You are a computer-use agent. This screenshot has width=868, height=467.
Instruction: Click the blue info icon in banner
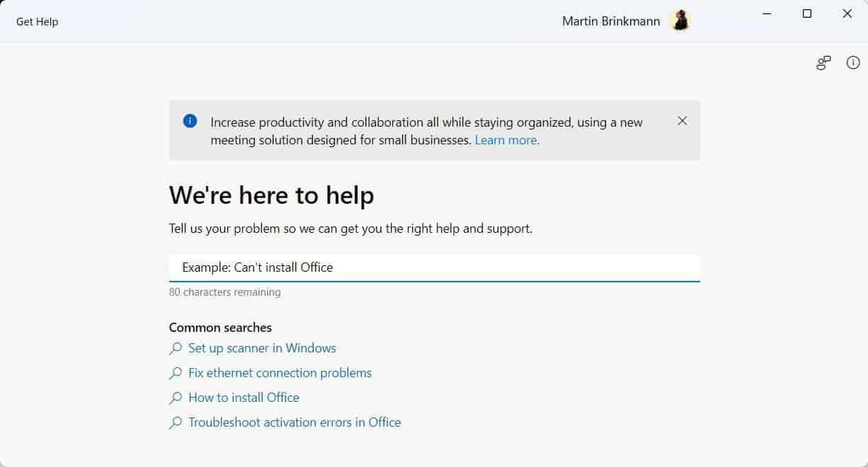tap(190, 121)
